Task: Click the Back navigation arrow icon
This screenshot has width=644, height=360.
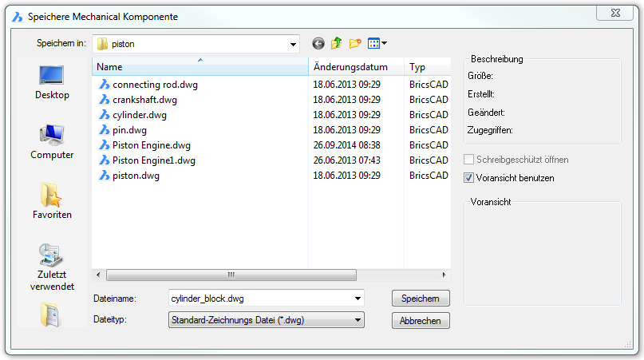Action: point(318,44)
